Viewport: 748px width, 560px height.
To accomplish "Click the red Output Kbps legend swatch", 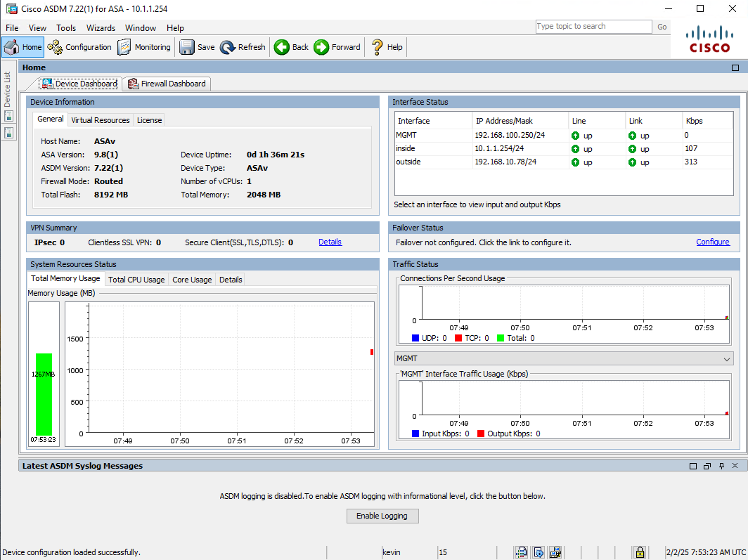I will [x=480, y=434].
